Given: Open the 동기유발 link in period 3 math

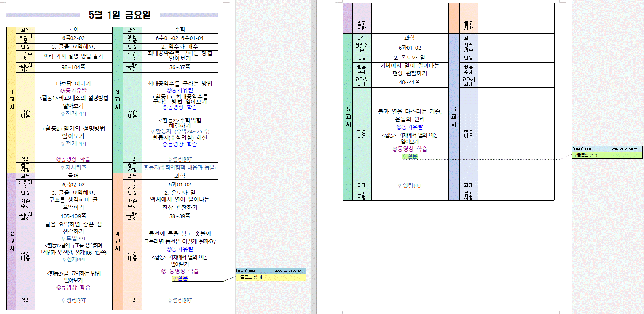Looking at the screenshot, I should click(180, 90).
